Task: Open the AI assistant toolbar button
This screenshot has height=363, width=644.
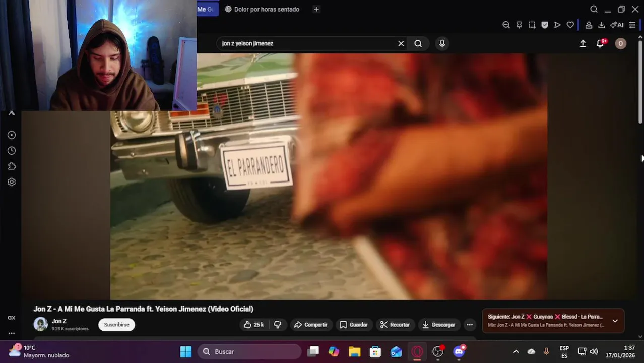Action: click(x=617, y=25)
